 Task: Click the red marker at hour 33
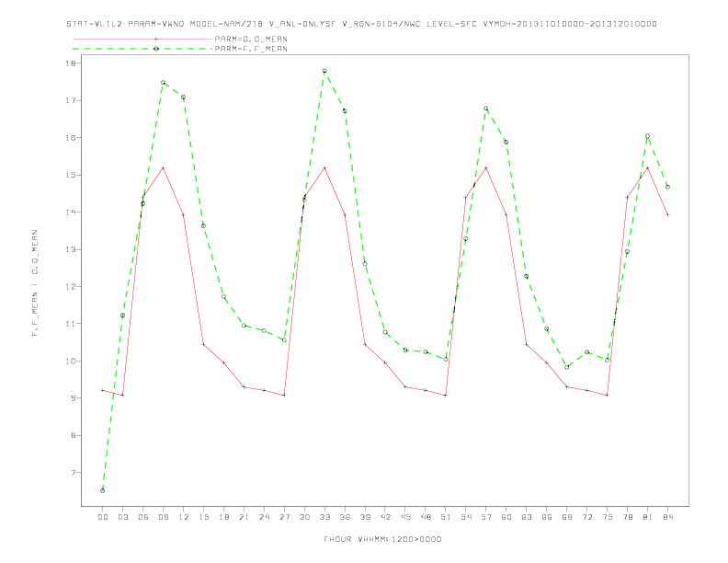coord(324,167)
